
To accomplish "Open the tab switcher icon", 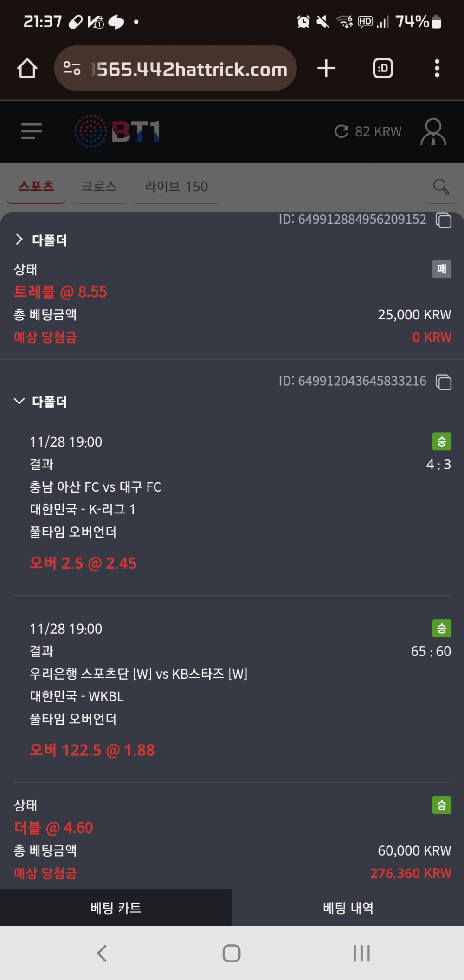I will 383,68.
